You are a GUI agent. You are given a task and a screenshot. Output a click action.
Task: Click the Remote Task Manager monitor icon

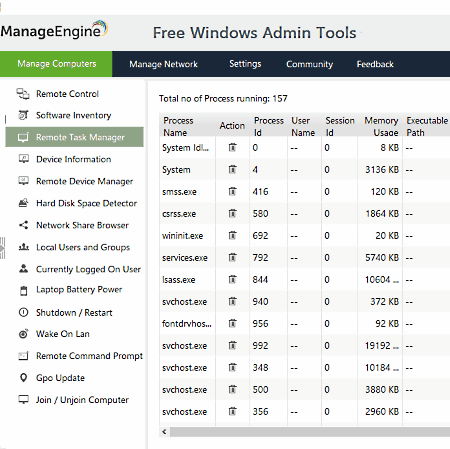(23, 137)
